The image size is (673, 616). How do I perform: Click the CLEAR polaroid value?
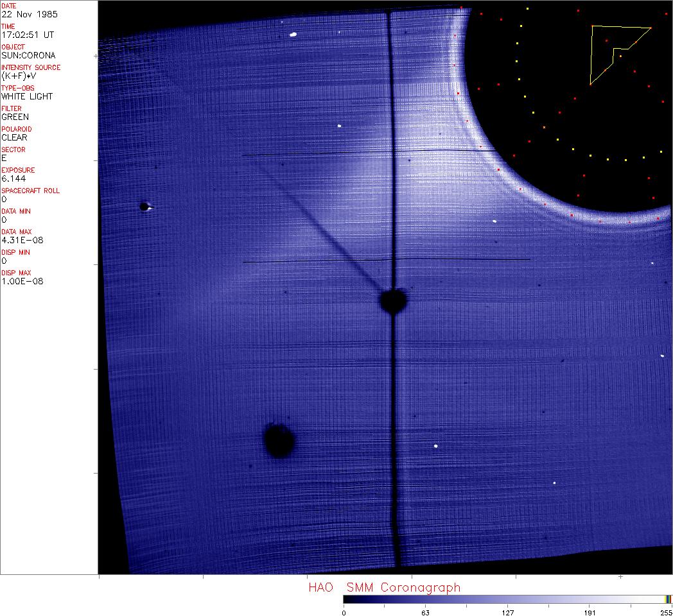(14, 137)
